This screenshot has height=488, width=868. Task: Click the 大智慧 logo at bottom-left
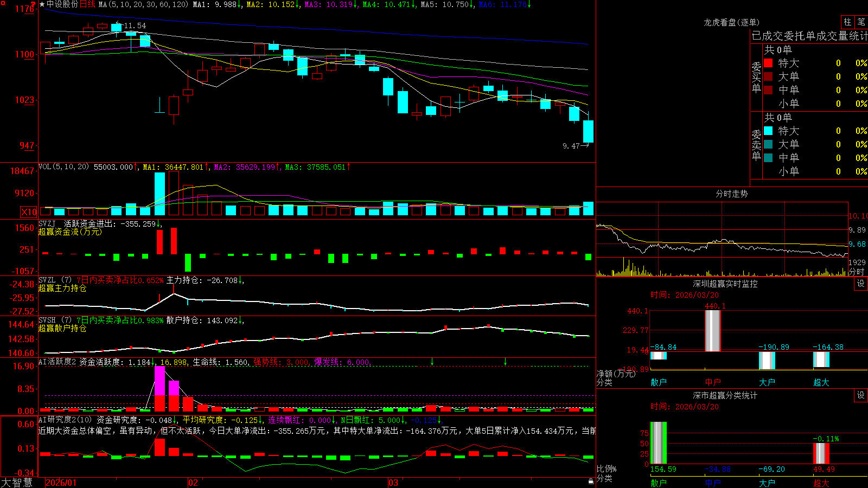click(17, 482)
